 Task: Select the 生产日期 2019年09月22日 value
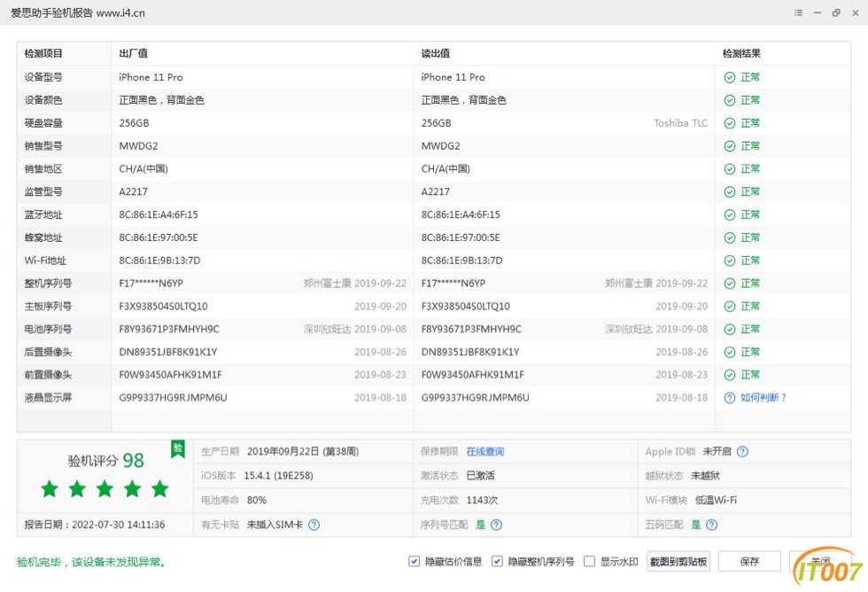click(x=303, y=451)
